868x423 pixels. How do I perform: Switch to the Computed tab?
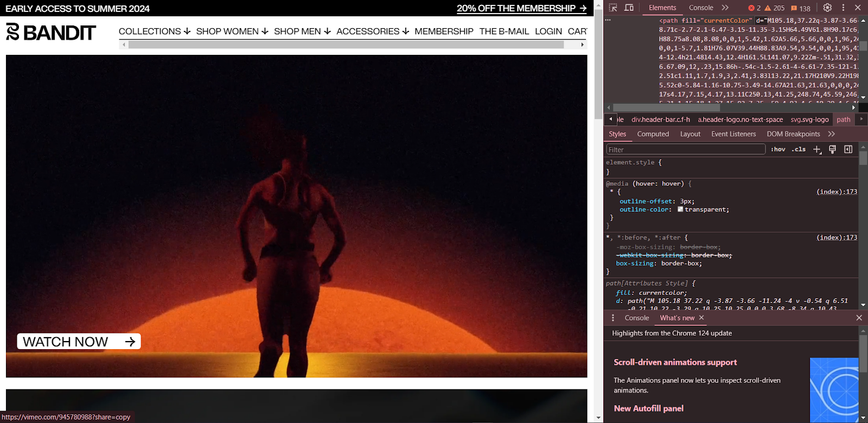[653, 134]
